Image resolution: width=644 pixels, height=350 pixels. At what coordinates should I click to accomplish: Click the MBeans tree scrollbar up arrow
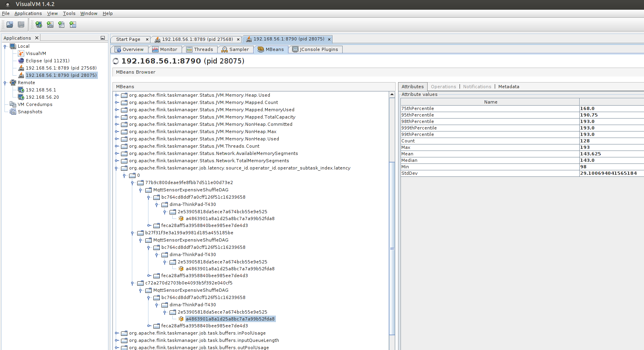[392, 95]
